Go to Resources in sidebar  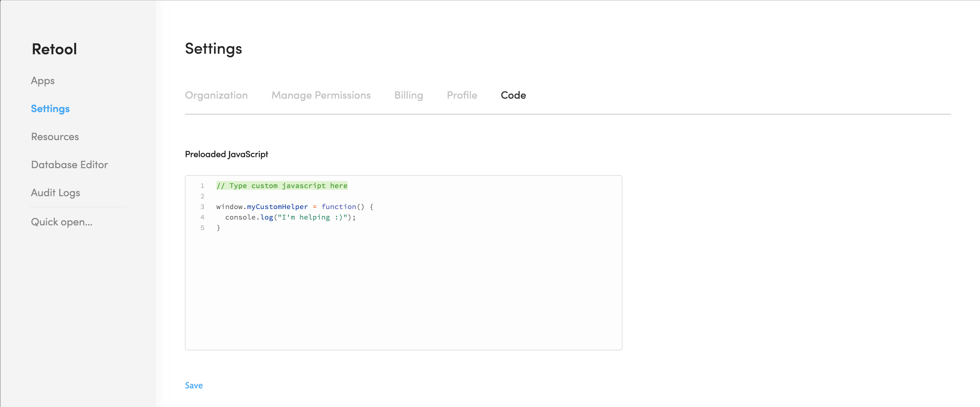click(55, 137)
